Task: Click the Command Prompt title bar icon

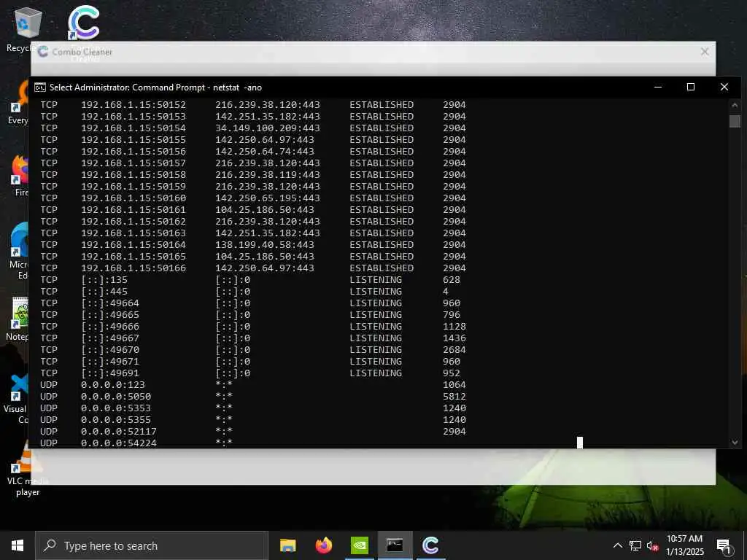Action: pos(40,87)
